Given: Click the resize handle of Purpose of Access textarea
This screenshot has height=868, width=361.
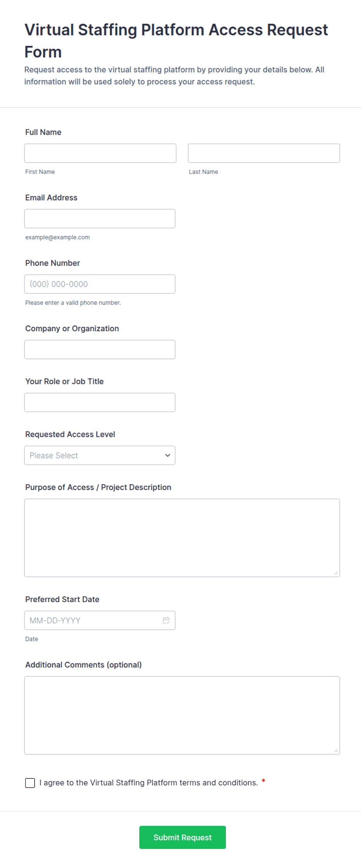Looking at the screenshot, I should coord(336,573).
